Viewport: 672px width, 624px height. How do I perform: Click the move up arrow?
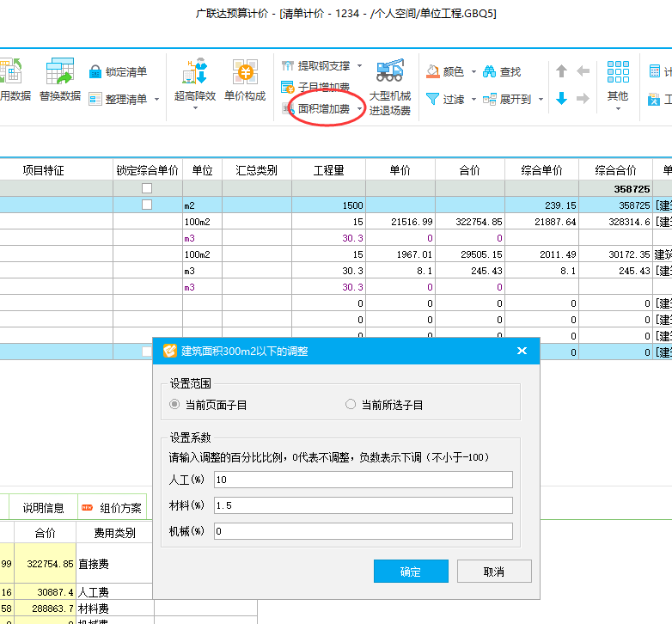pos(561,70)
